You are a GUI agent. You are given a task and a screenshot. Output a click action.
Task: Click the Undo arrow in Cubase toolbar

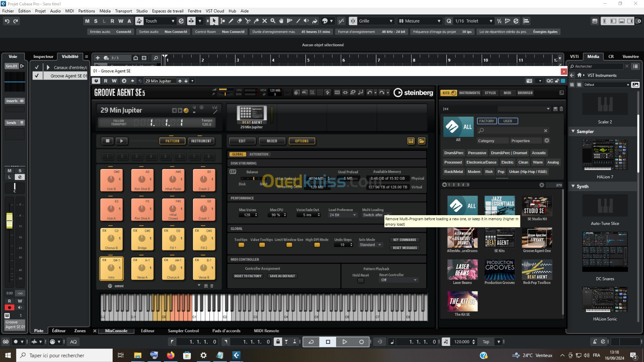[7, 21]
